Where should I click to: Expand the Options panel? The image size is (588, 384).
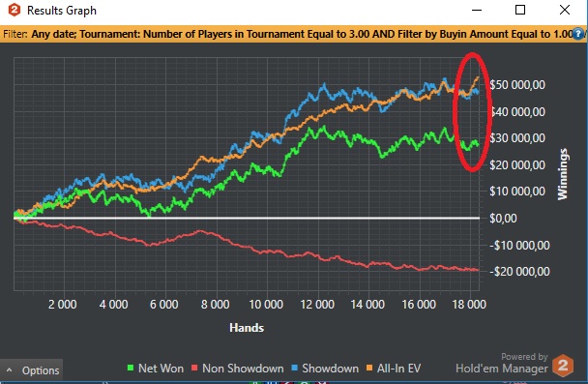[x=32, y=370]
